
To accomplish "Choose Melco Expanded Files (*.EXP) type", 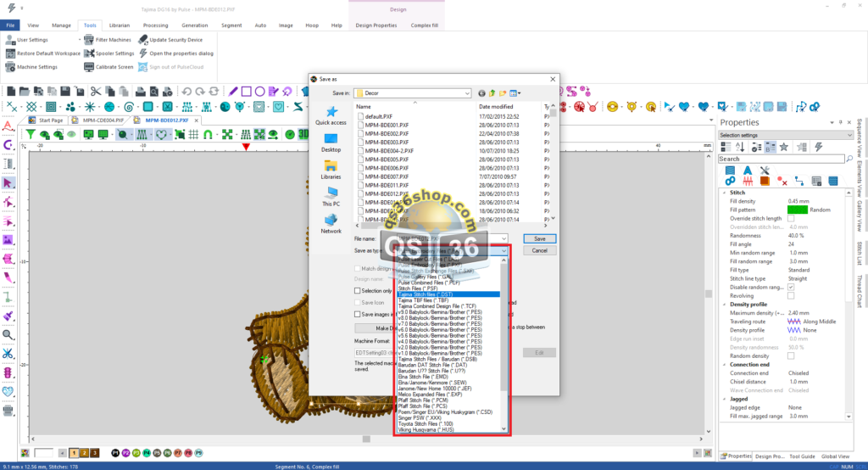I will tap(430, 394).
